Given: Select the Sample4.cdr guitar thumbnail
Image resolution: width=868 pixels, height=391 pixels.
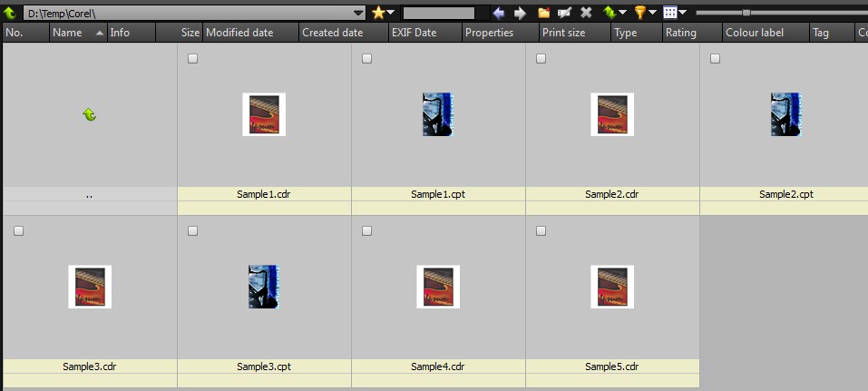Looking at the screenshot, I should pyautogui.click(x=438, y=287).
